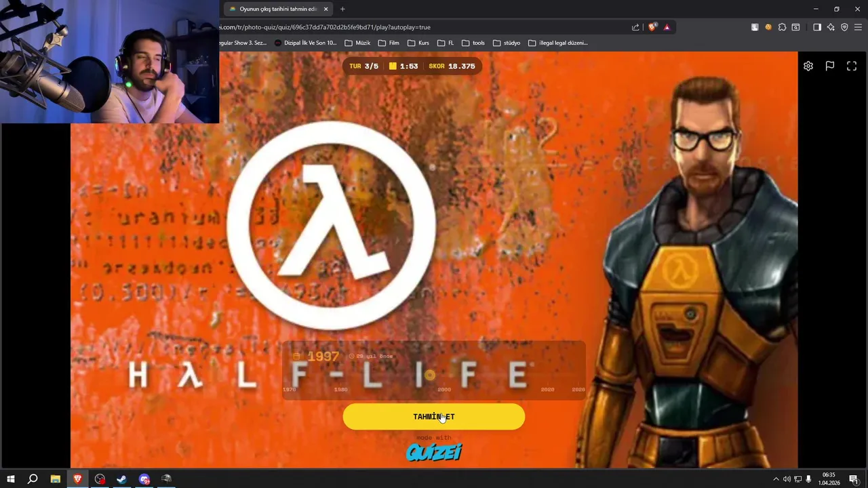Click the report flag icon
This screenshot has width=868, height=488.
pyautogui.click(x=830, y=66)
